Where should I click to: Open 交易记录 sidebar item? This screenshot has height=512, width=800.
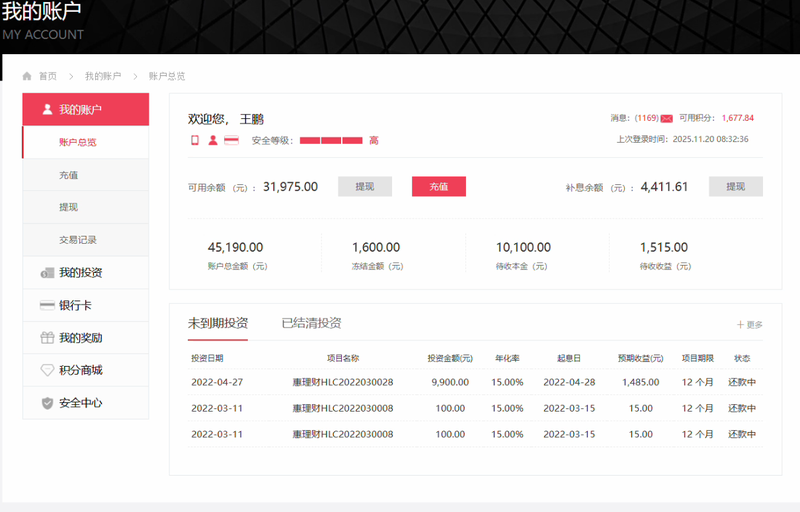86,240
